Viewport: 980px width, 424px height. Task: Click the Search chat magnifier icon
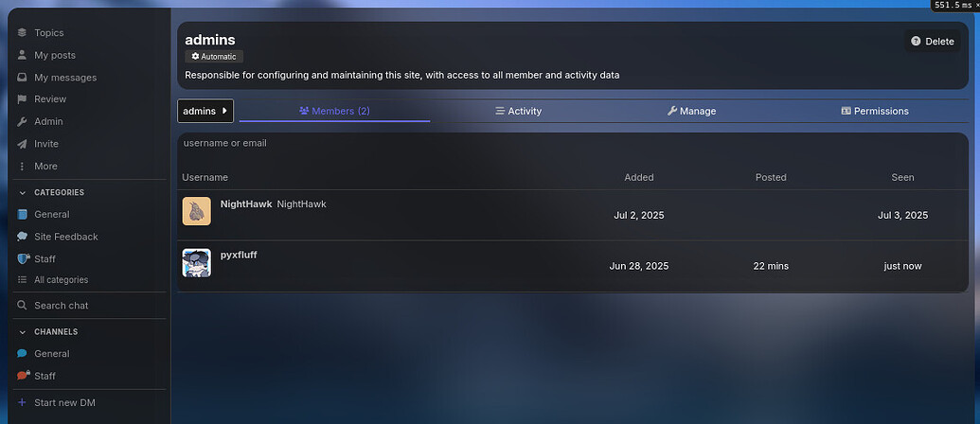23,306
